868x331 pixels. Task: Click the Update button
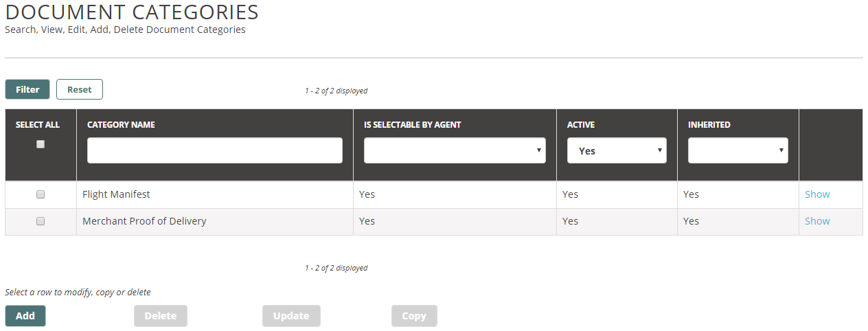point(291,316)
